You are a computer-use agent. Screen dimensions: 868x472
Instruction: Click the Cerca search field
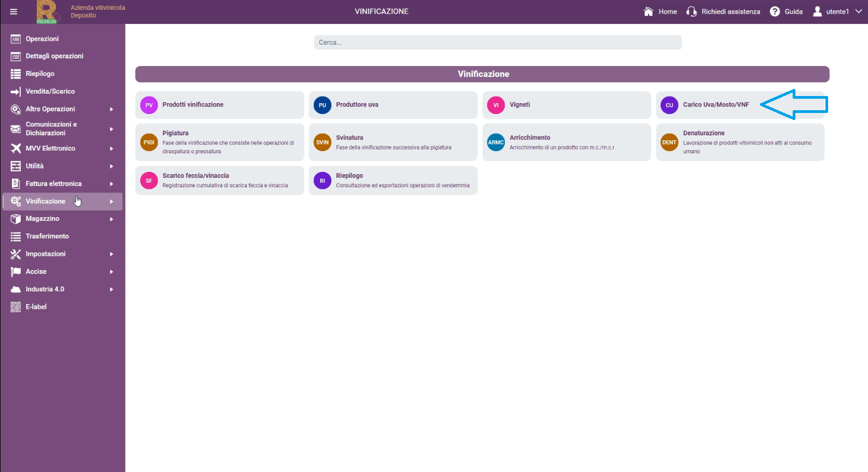[498, 43]
